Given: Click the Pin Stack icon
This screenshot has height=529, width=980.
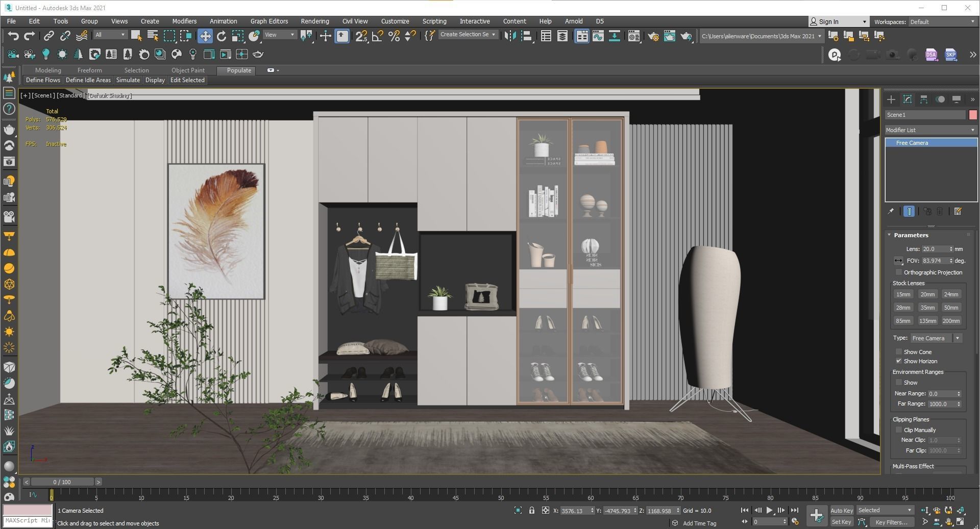Looking at the screenshot, I should click(891, 211).
